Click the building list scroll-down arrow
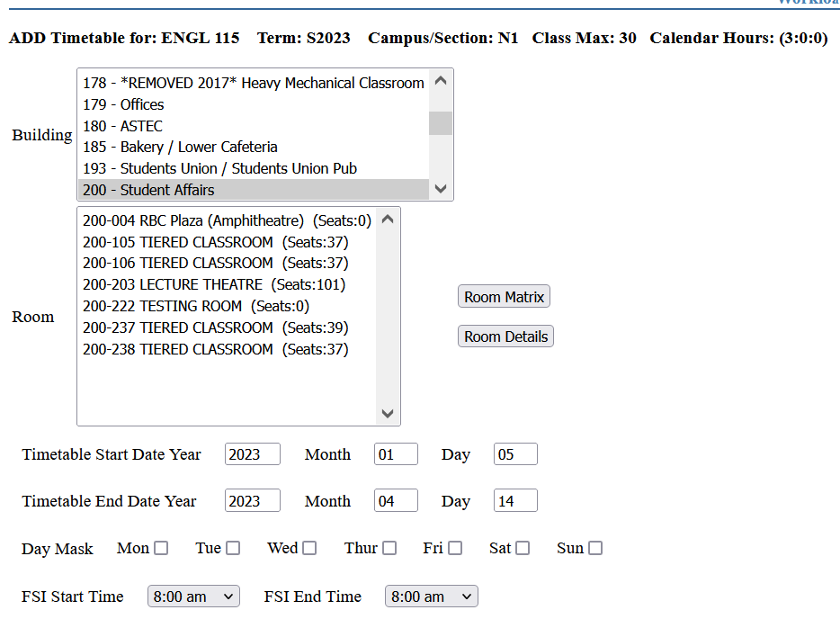 point(440,189)
